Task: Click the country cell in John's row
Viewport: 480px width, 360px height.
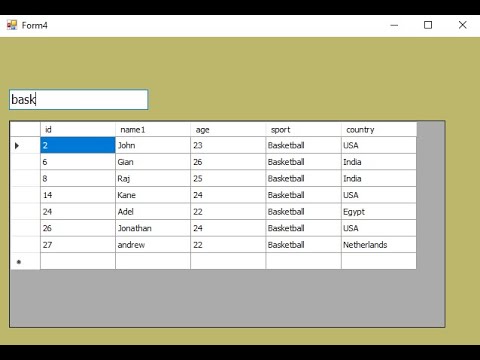Action: (379, 145)
